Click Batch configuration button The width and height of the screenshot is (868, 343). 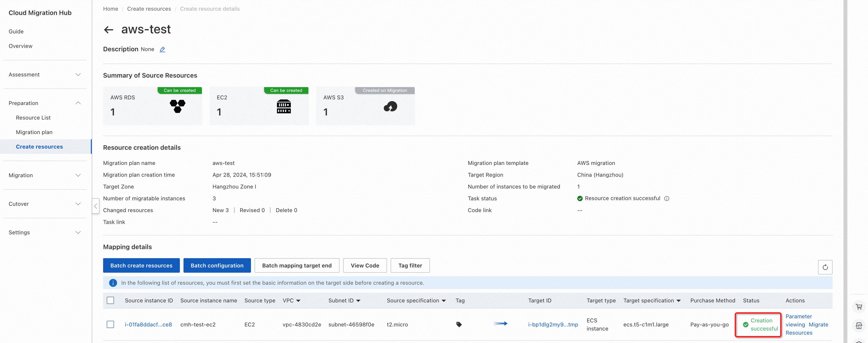point(217,266)
